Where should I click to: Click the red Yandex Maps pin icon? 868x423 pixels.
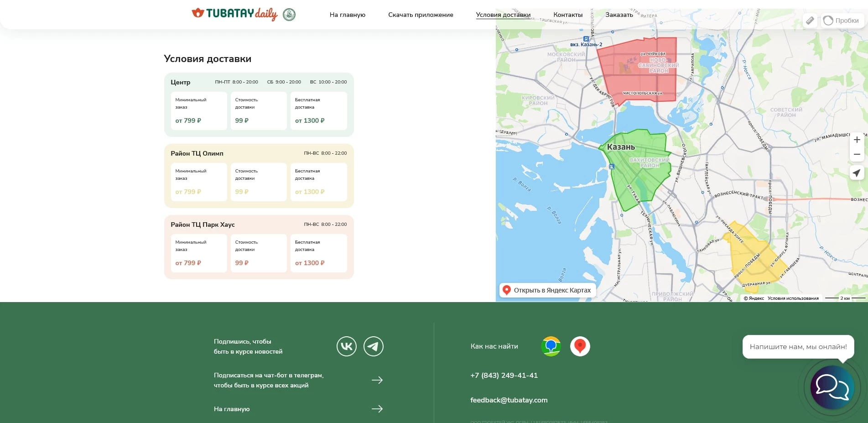click(580, 346)
